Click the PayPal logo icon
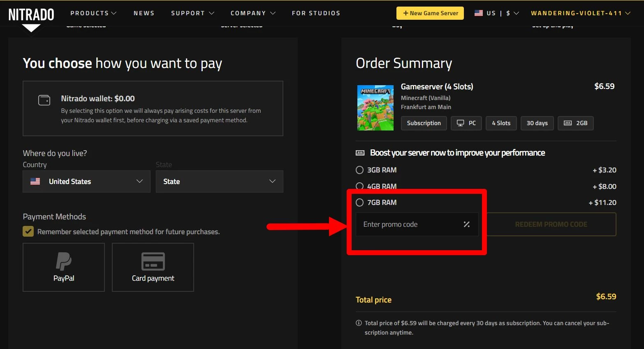 64,261
